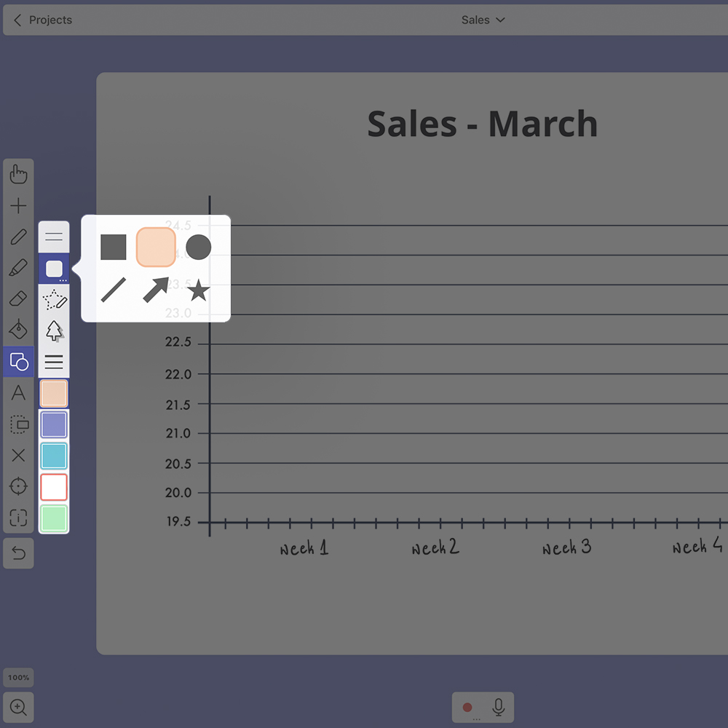728x728 pixels.
Task: Click the submenu drag handle lines
Action: pyautogui.click(x=54, y=237)
